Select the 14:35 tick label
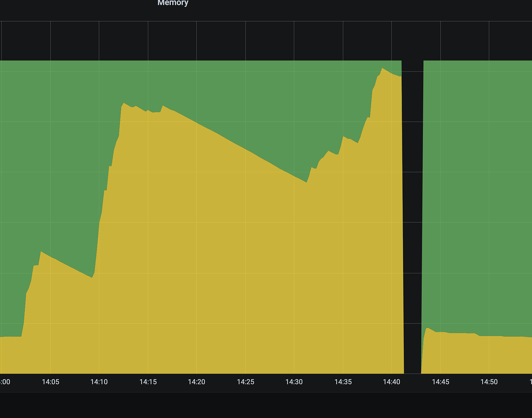The height and width of the screenshot is (418, 532). click(x=343, y=382)
